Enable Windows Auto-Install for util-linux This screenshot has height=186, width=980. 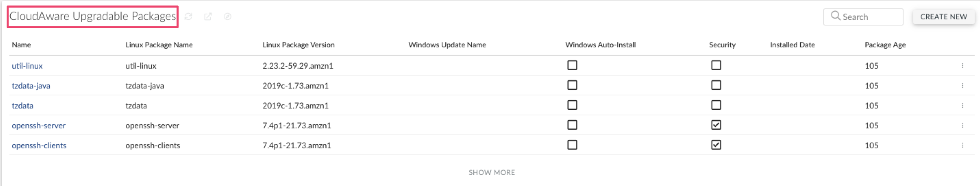[x=572, y=65]
